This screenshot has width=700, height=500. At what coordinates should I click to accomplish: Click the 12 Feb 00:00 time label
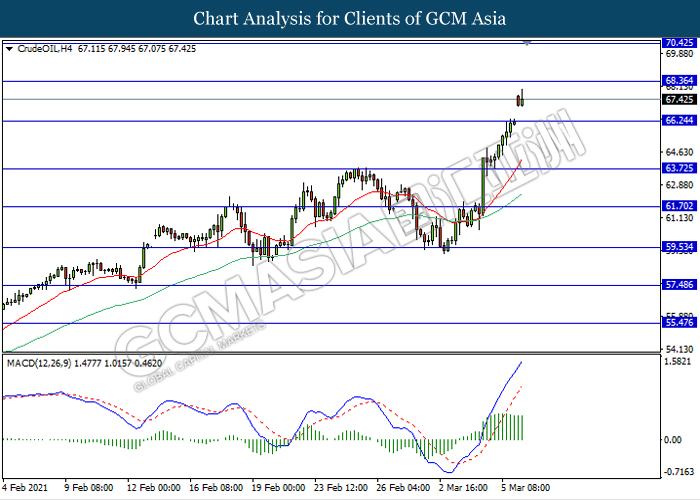click(x=154, y=488)
